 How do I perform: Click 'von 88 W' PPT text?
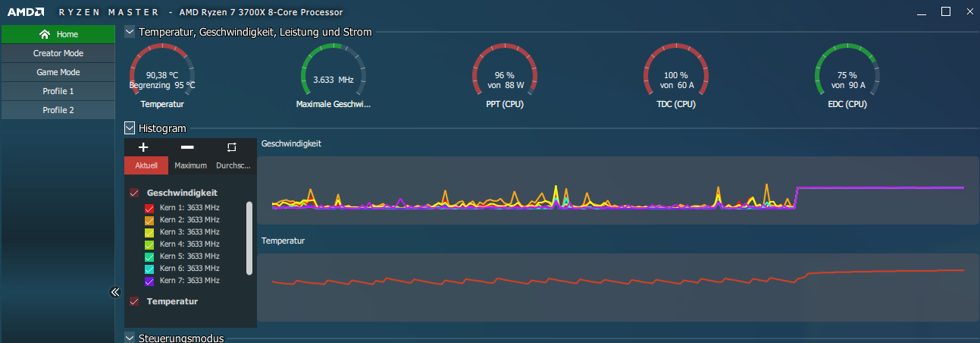point(505,85)
